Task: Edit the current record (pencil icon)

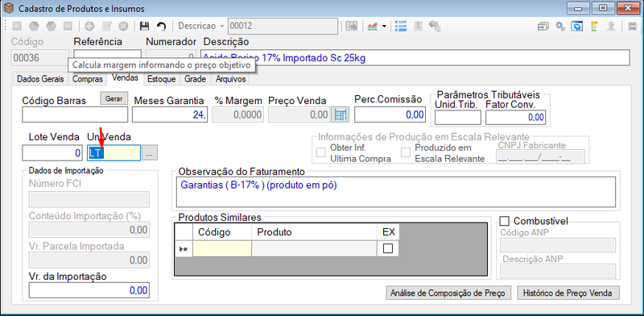Action: pos(106,26)
